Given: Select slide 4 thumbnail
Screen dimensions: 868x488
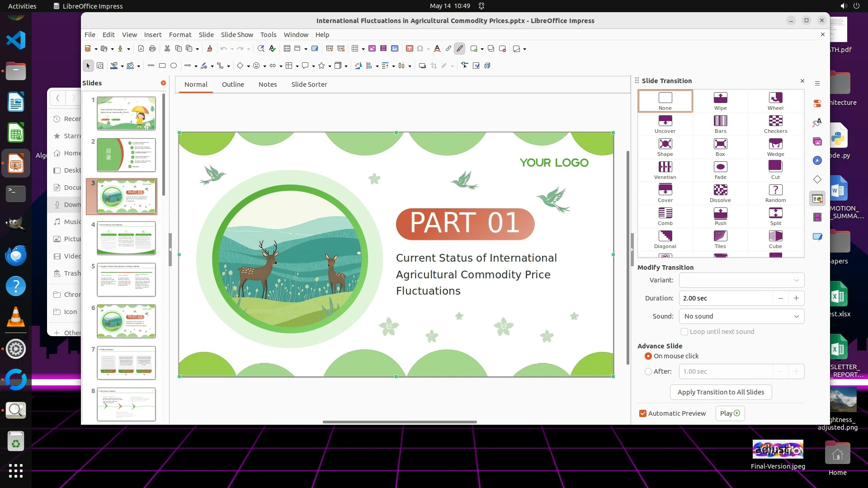Looking at the screenshot, I should (x=126, y=238).
